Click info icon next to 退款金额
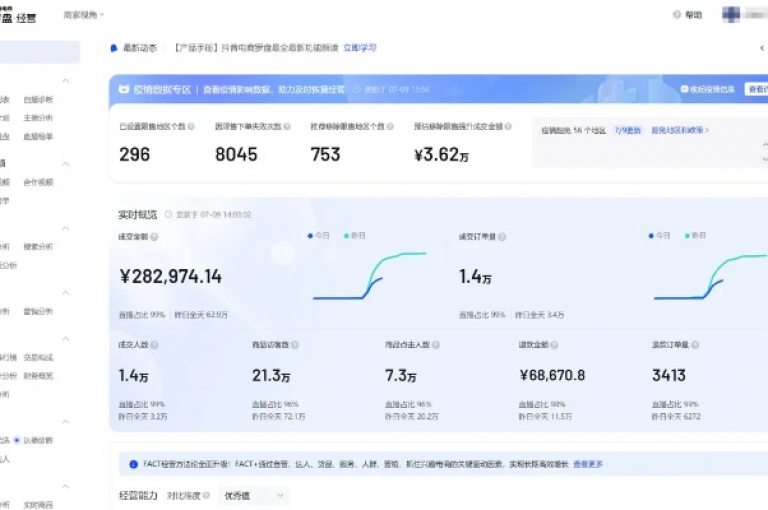The width and height of the screenshot is (768, 510). 554,345
